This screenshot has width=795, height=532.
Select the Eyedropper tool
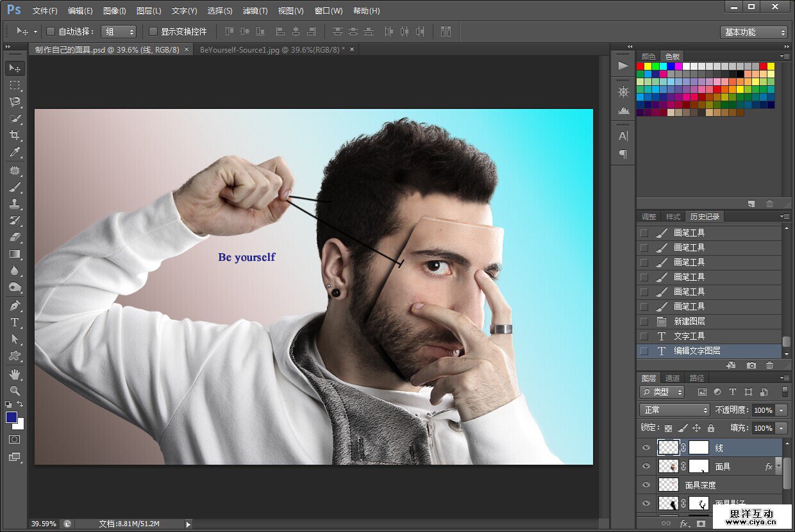(15, 153)
